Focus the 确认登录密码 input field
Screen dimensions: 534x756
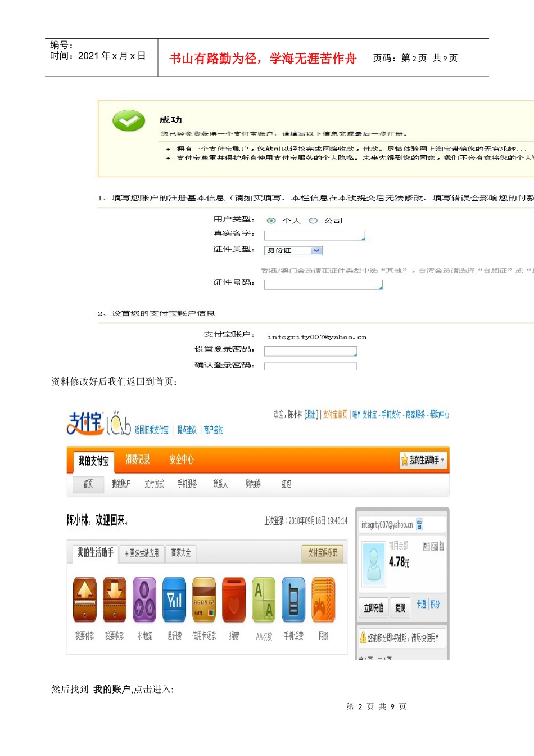click(x=311, y=366)
